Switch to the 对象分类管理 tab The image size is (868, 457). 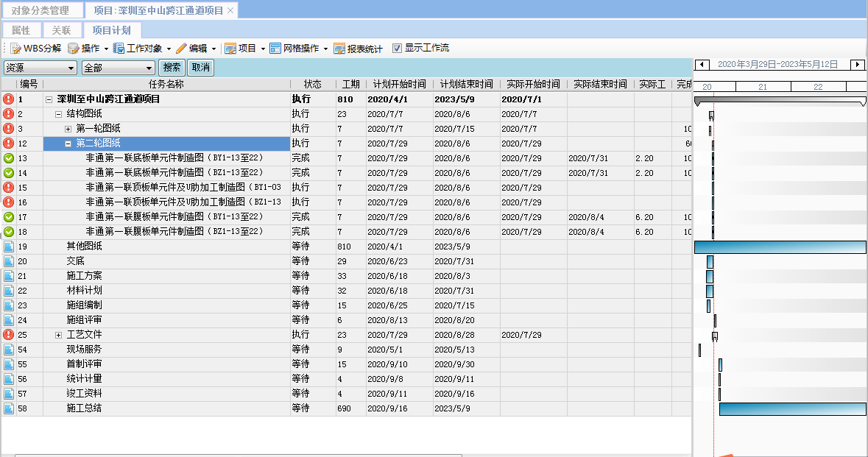click(x=40, y=10)
